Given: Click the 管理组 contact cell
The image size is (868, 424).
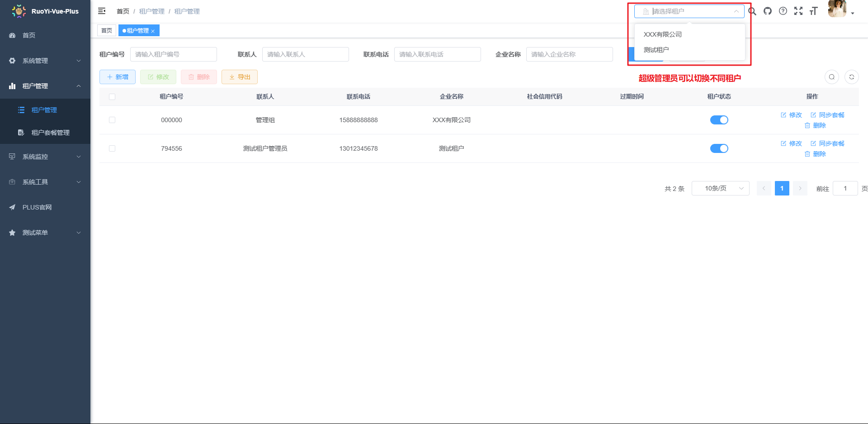Looking at the screenshot, I should pyautogui.click(x=265, y=120).
